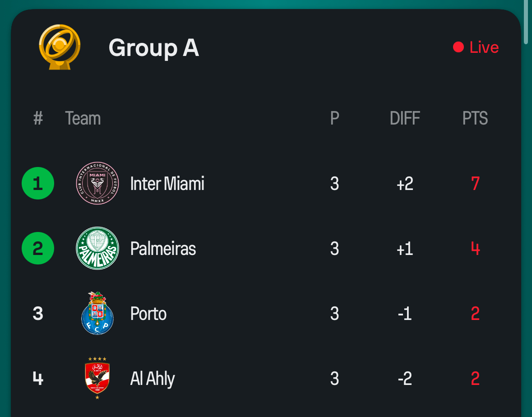Click the Group A heading

(154, 47)
